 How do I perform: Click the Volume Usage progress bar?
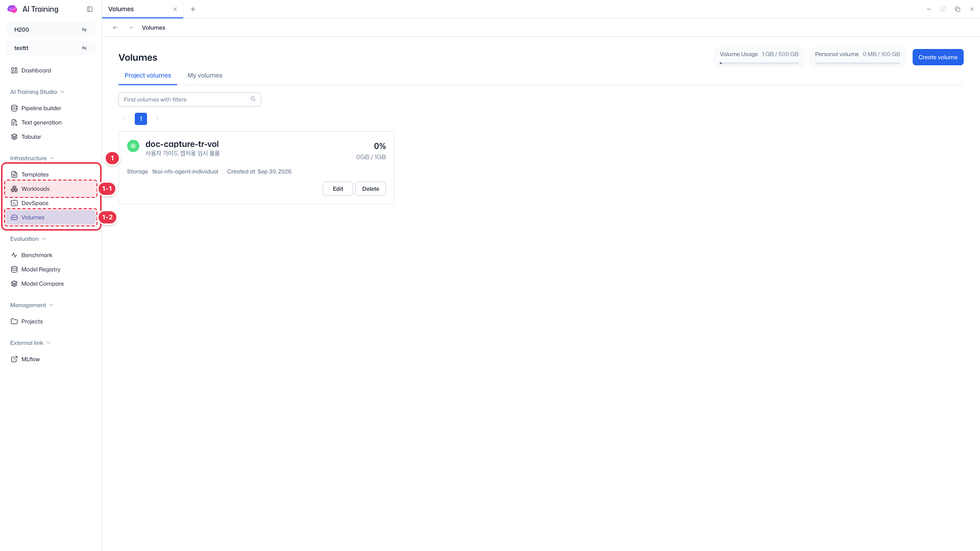[759, 63]
